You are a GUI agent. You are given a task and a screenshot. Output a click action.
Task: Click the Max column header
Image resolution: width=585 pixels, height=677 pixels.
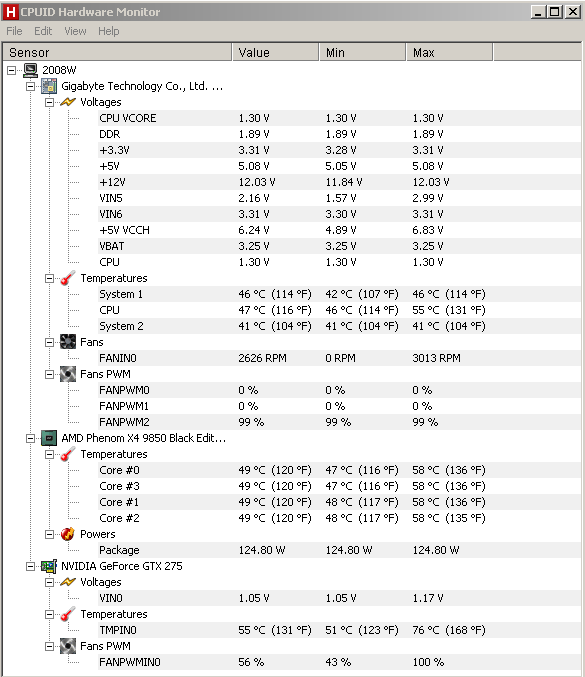(449, 52)
